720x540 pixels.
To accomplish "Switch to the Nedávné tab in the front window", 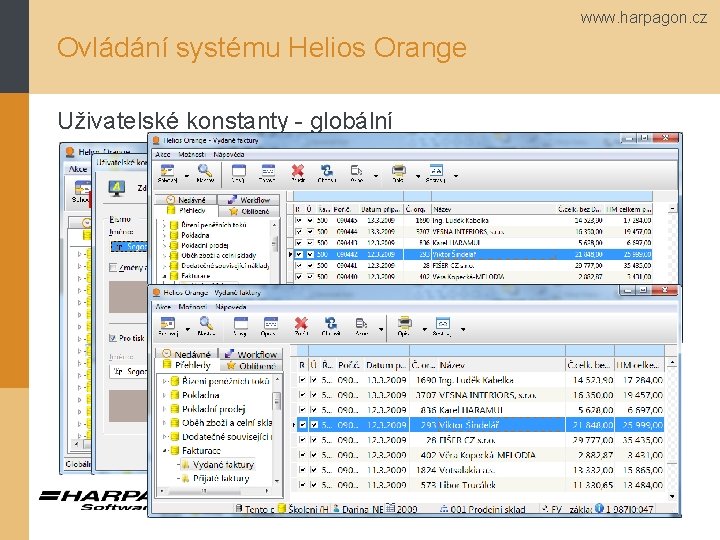I will (187, 354).
